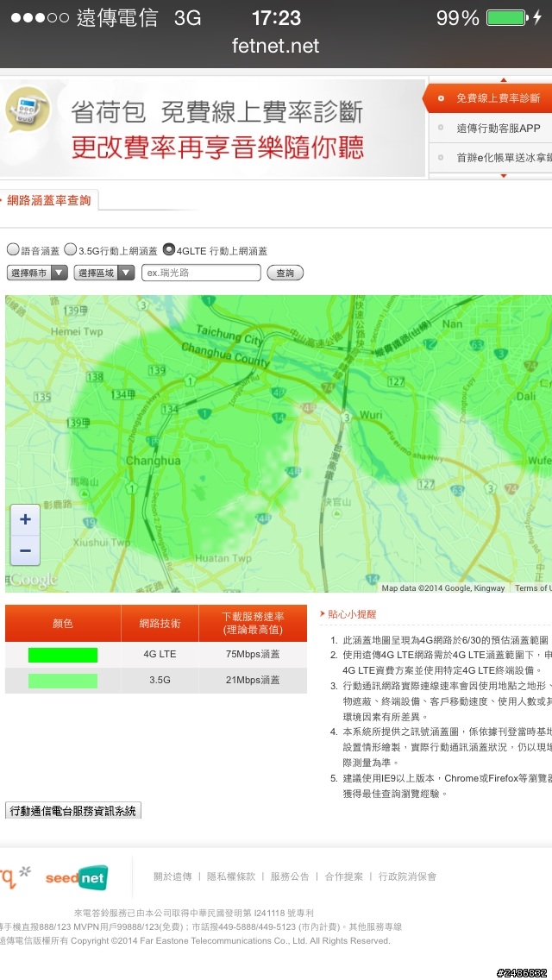Open the 網路涵蓋率查詢 tab

click(x=49, y=201)
